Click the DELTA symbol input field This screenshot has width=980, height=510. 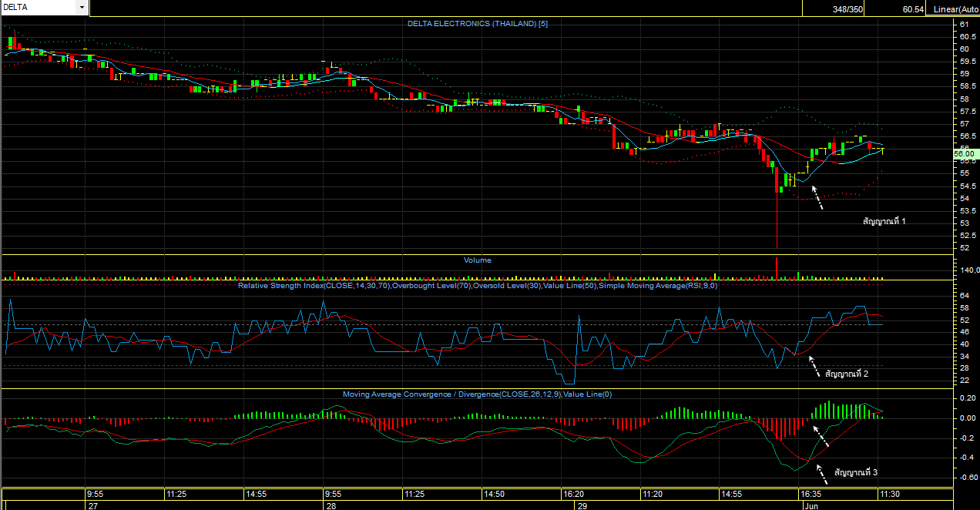pos(39,8)
